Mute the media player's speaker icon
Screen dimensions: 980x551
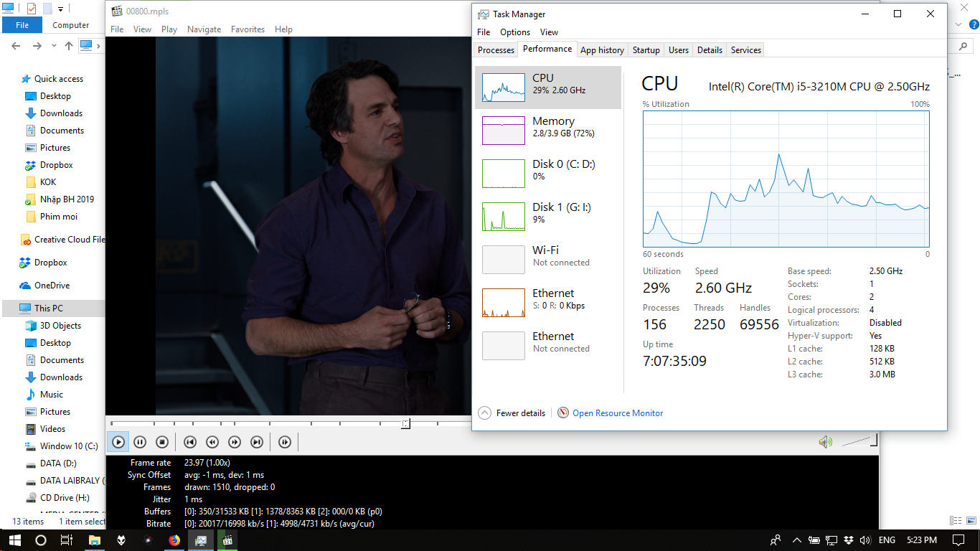(825, 442)
